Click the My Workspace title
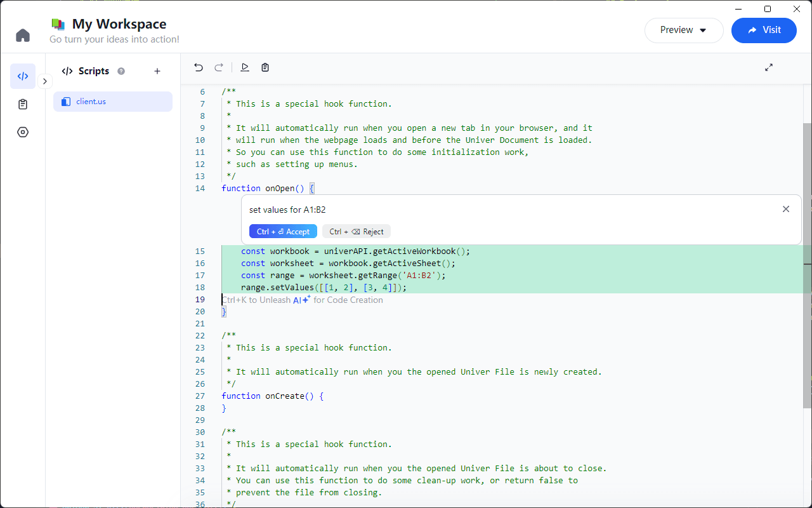This screenshot has height=508, width=812. click(x=119, y=24)
